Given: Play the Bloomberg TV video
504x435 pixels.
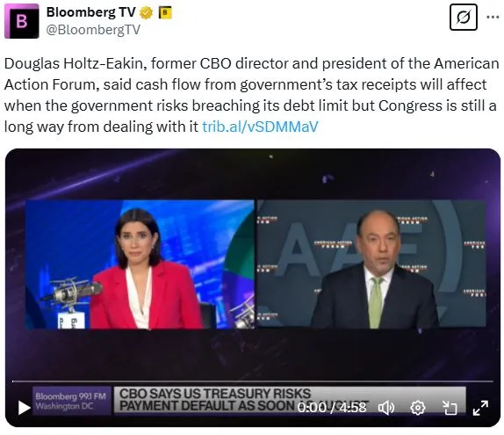Looking at the screenshot, I should (x=24, y=408).
